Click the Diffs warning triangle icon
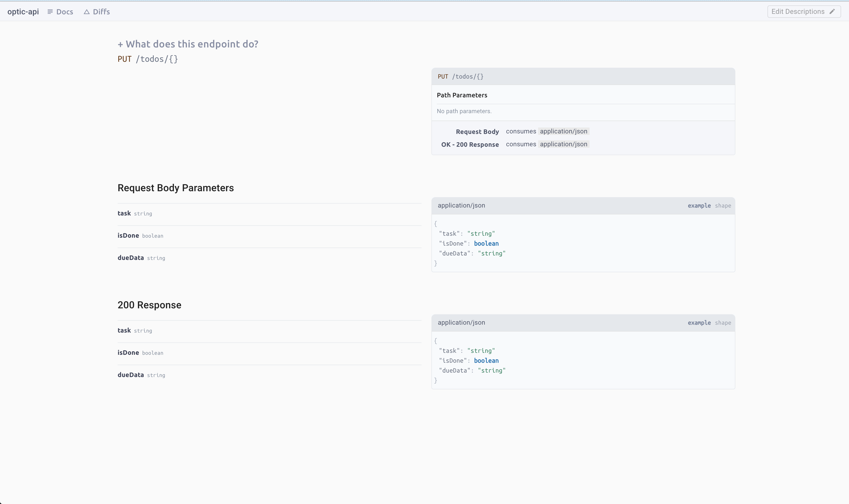 [x=87, y=11]
